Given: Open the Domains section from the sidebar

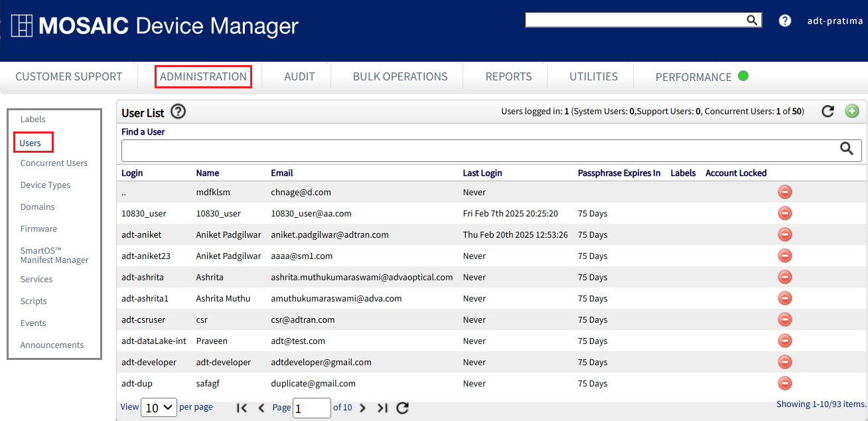Looking at the screenshot, I should [36, 207].
